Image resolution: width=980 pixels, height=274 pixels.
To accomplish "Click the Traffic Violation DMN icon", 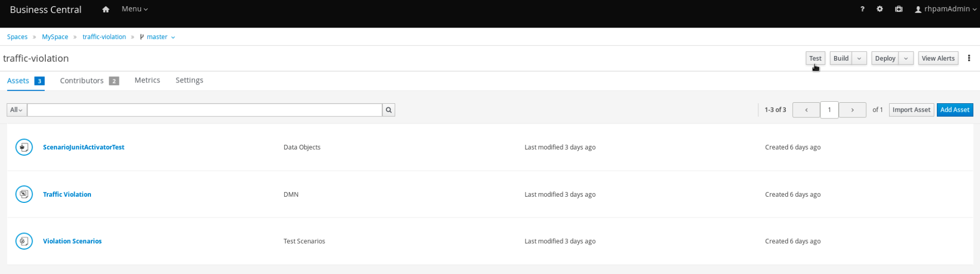I will tap(24, 194).
